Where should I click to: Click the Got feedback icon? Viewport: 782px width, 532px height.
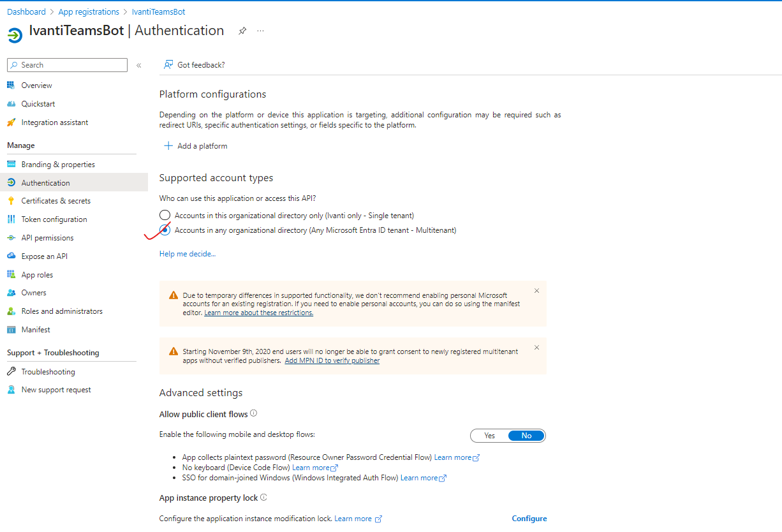pos(168,64)
